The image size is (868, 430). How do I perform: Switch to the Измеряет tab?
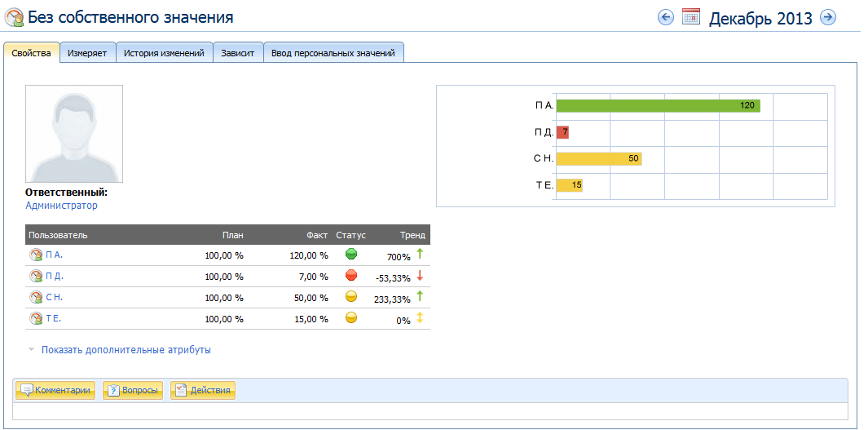point(87,53)
